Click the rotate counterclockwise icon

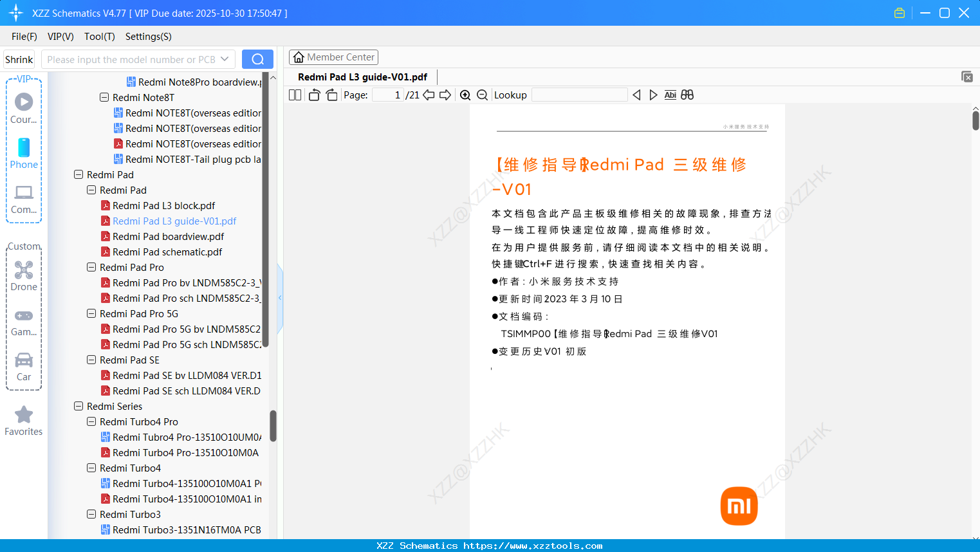coord(313,95)
